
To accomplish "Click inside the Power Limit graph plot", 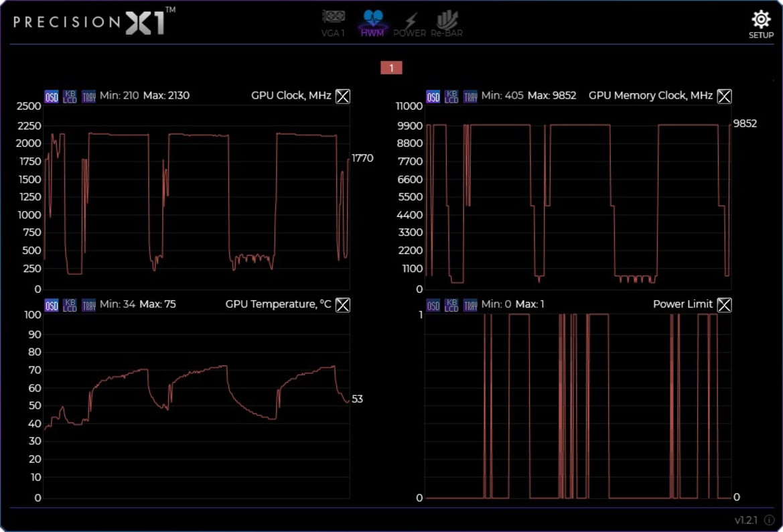I will click(x=578, y=406).
